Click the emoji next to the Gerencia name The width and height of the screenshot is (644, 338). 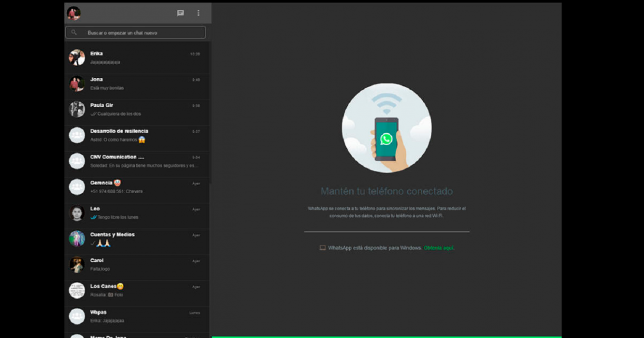coord(117,183)
